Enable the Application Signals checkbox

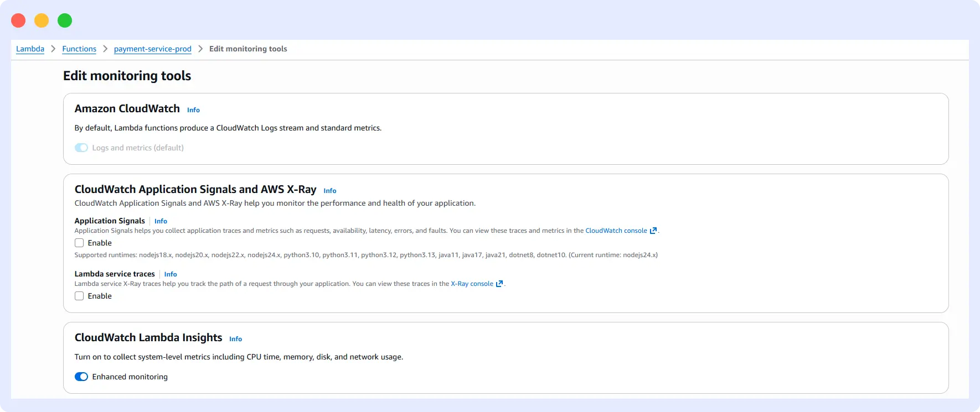[x=79, y=243]
